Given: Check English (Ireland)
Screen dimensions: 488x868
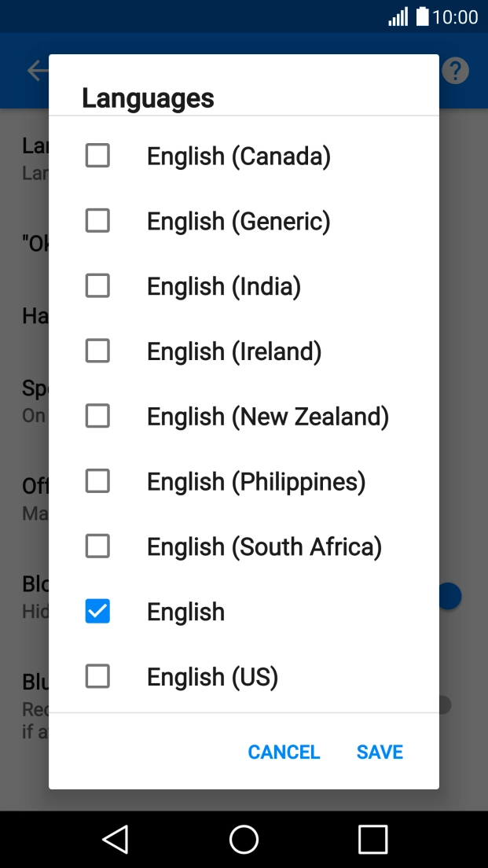Looking at the screenshot, I should pyautogui.click(x=97, y=351).
